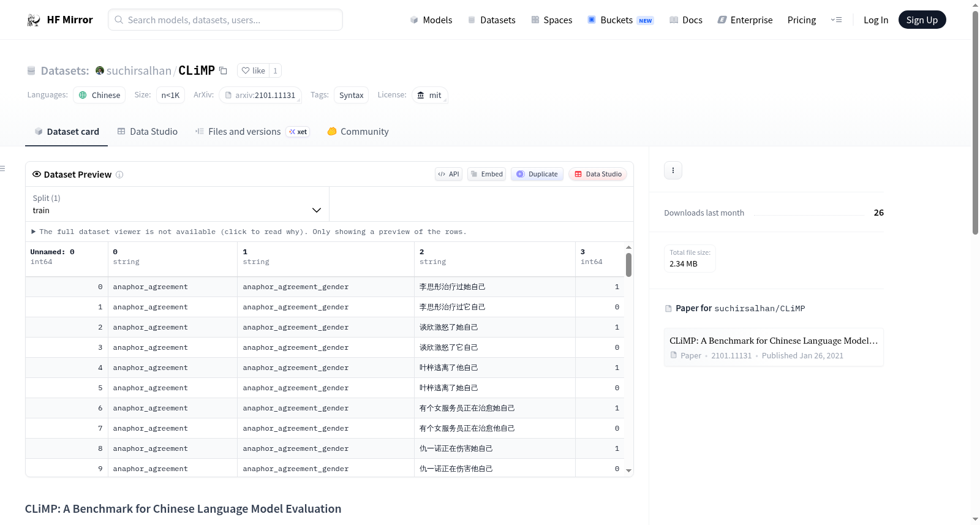
Task: Select the cell '仇一诺正在伤害她自己'
Action: pos(495,448)
